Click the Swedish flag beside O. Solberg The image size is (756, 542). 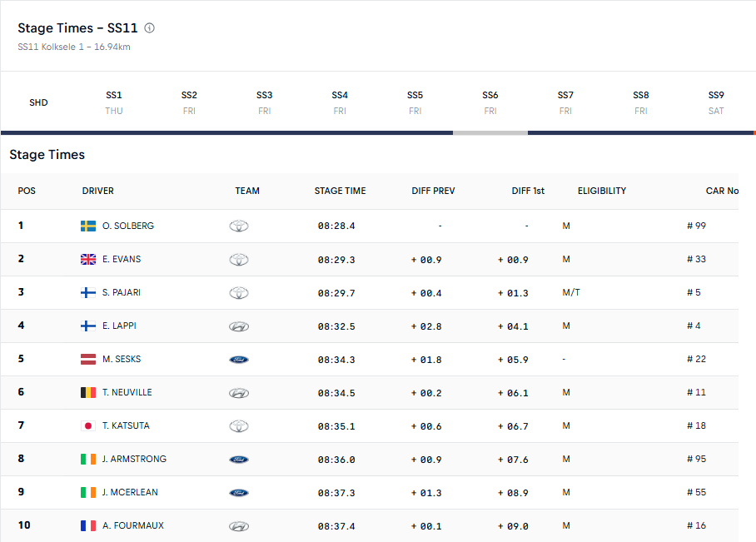point(87,226)
